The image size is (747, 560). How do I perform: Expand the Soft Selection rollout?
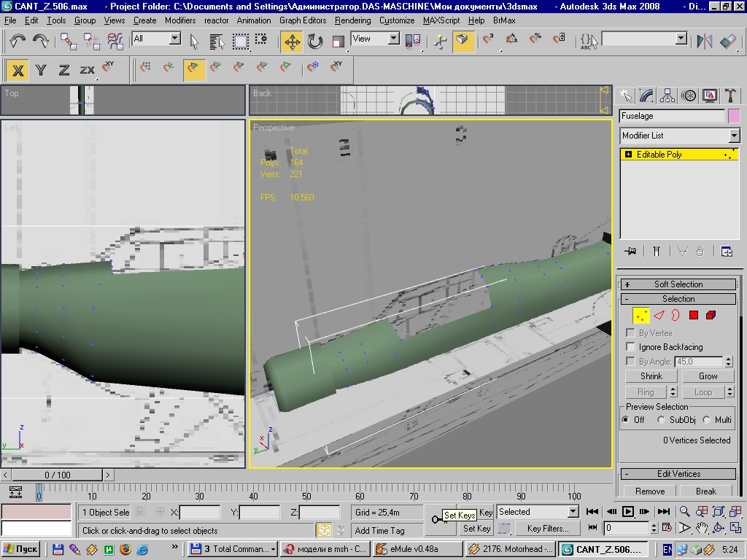pos(678,284)
